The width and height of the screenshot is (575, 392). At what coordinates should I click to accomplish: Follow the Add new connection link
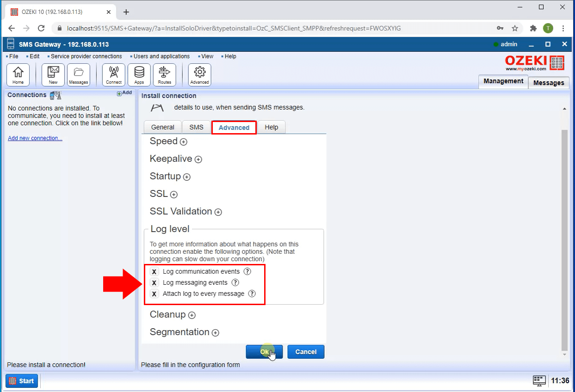click(x=35, y=138)
